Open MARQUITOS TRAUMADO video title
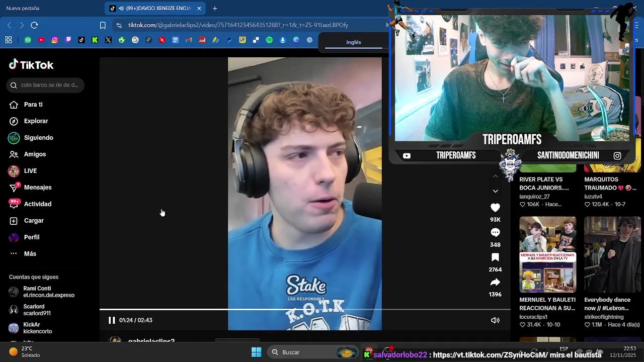Image resolution: width=644 pixels, height=362 pixels. [x=610, y=184]
